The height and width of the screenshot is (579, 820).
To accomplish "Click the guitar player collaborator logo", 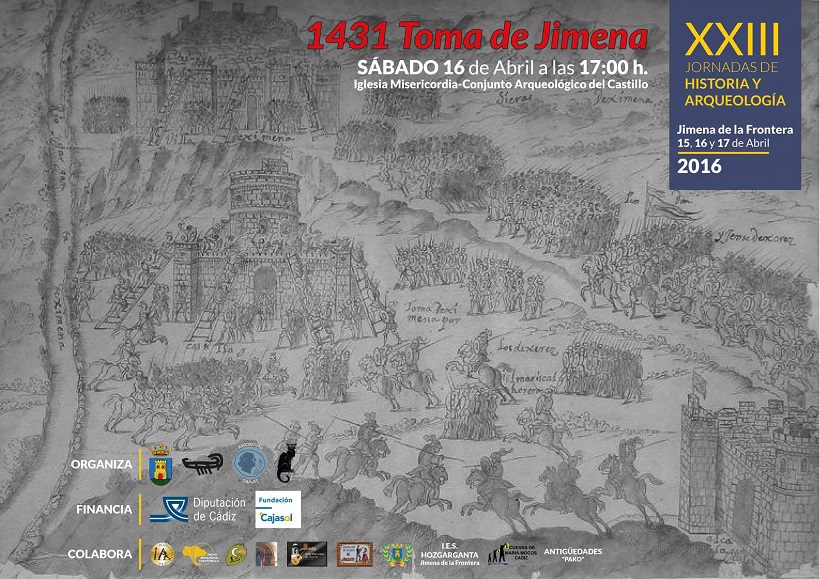I will [307, 553].
